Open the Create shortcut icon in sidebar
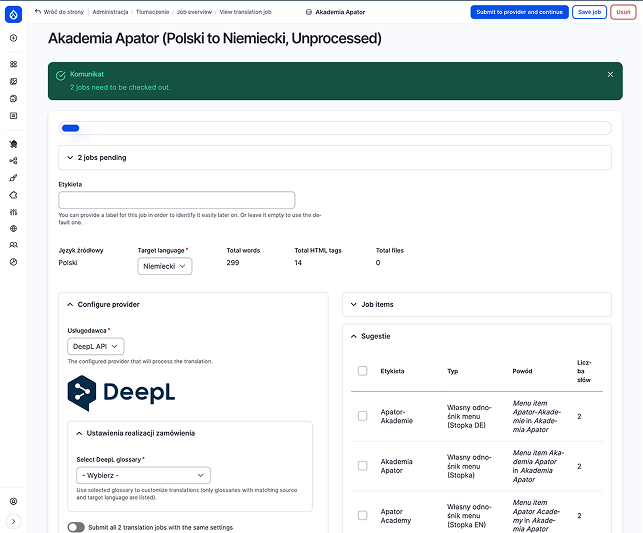The width and height of the screenshot is (643, 533). (14, 38)
